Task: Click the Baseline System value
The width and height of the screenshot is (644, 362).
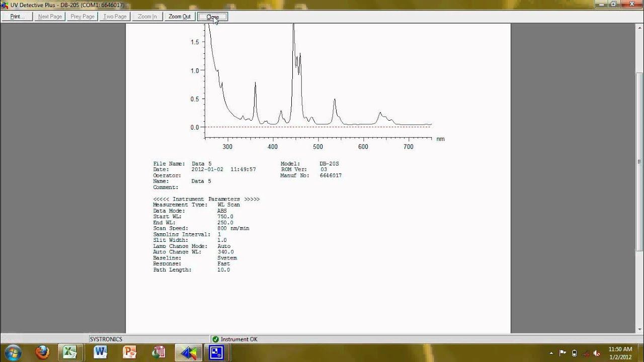Action: (x=227, y=258)
